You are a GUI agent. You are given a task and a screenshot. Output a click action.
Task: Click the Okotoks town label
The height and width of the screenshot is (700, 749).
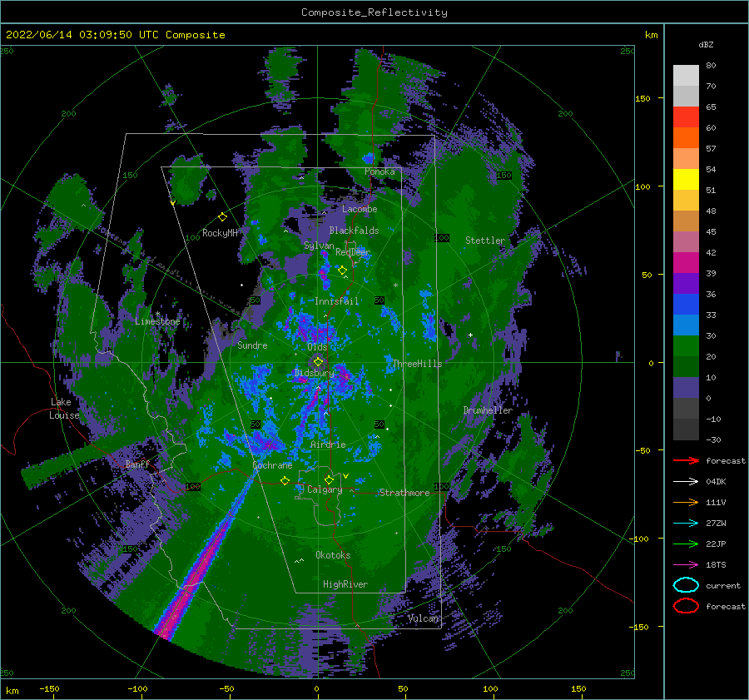click(x=333, y=555)
